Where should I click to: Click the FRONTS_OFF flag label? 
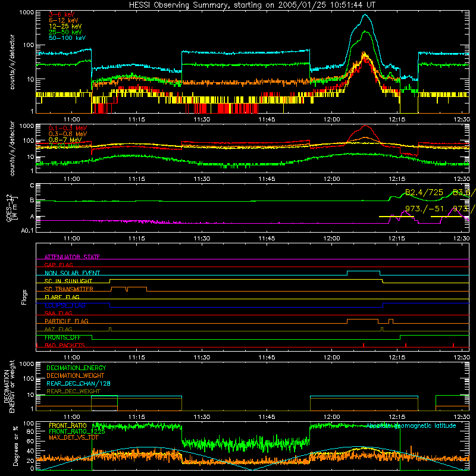pos(62,337)
